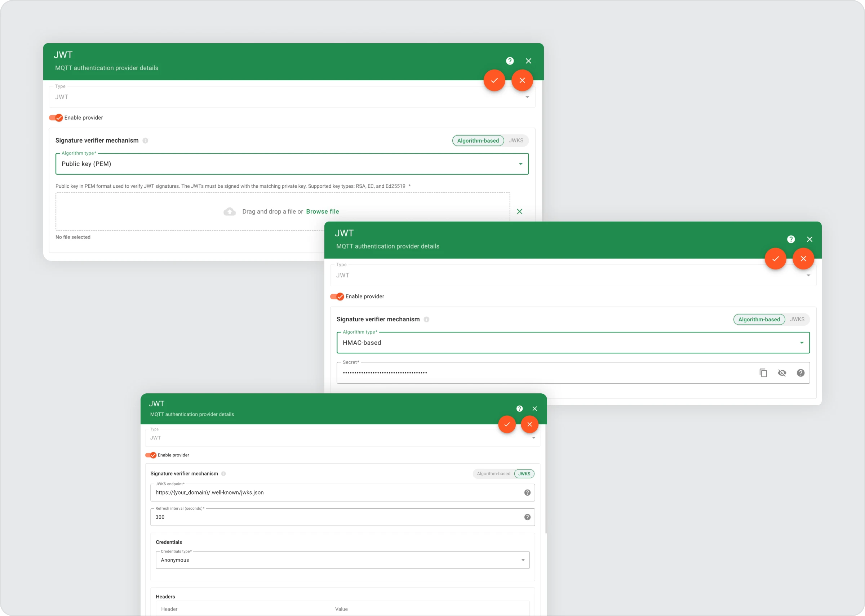Open the Public key (PEM) algorithm type dropdown
The width and height of the screenshot is (865, 616).
pos(292,164)
